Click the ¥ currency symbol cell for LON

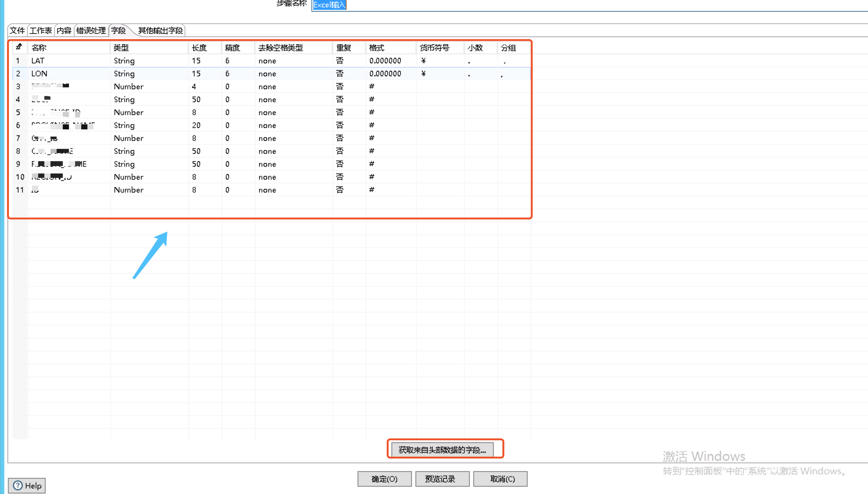pos(423,73)
